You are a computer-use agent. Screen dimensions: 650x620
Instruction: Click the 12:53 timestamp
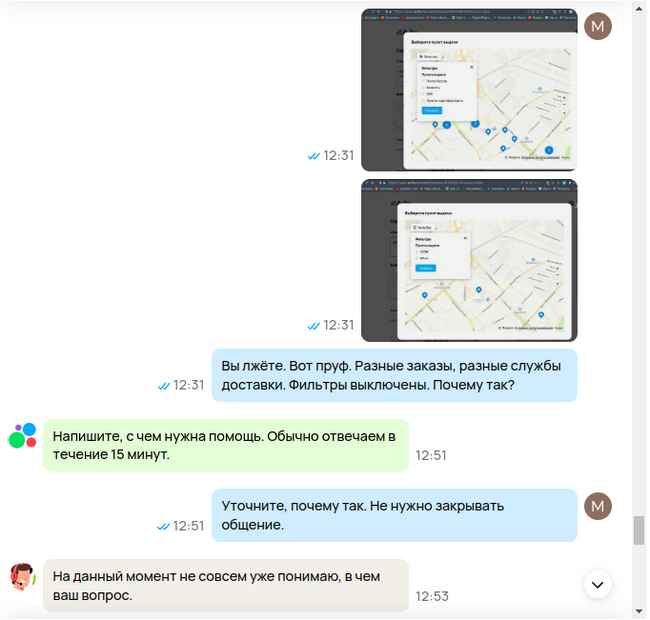click(x=432, y=596)
